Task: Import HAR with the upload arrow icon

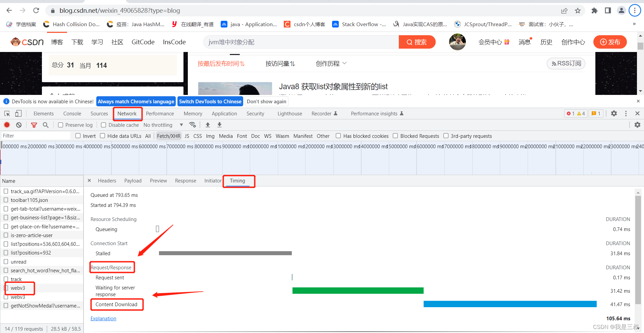Action: pos(208,125)
